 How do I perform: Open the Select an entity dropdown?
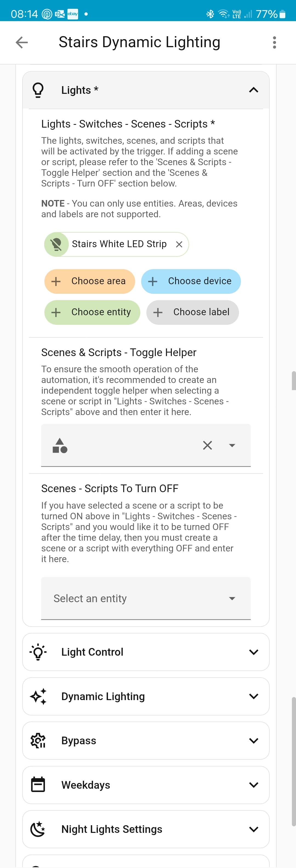[x=146, y=598]
